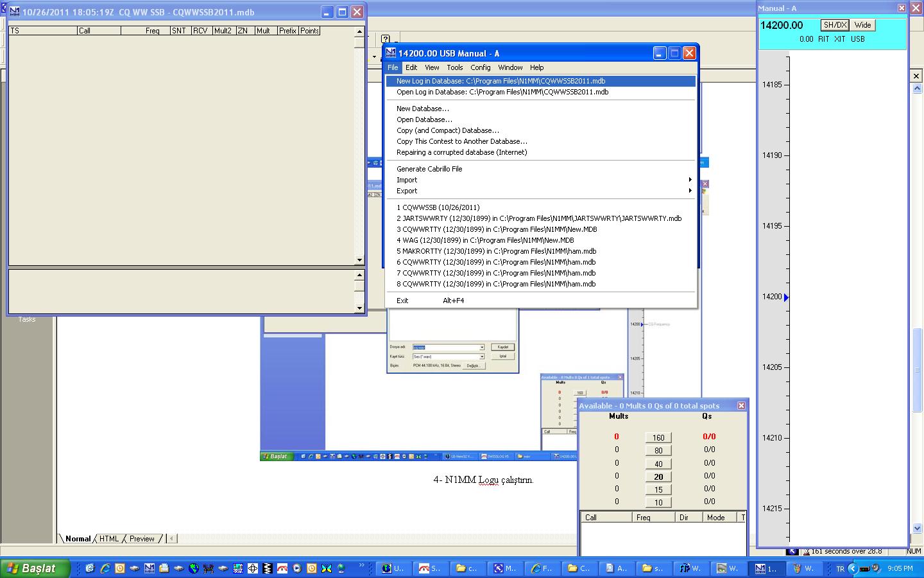Screen dimensions: 924x578
Task: Open Internet Explorer from quick launch
Action: pyautogui.click(x=105, y=568)
